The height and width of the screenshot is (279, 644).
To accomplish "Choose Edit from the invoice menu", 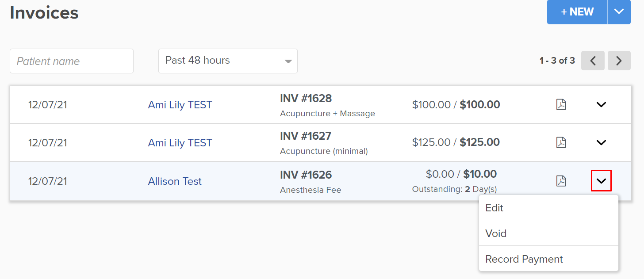I will [x=548, y=208].
